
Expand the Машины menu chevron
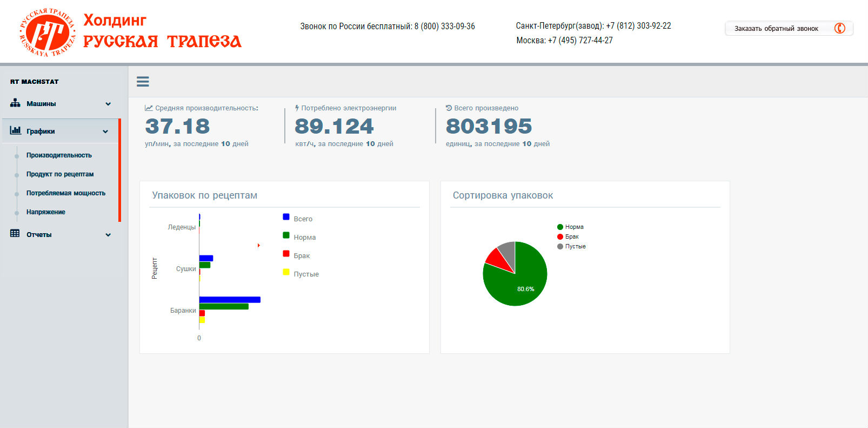108,104
